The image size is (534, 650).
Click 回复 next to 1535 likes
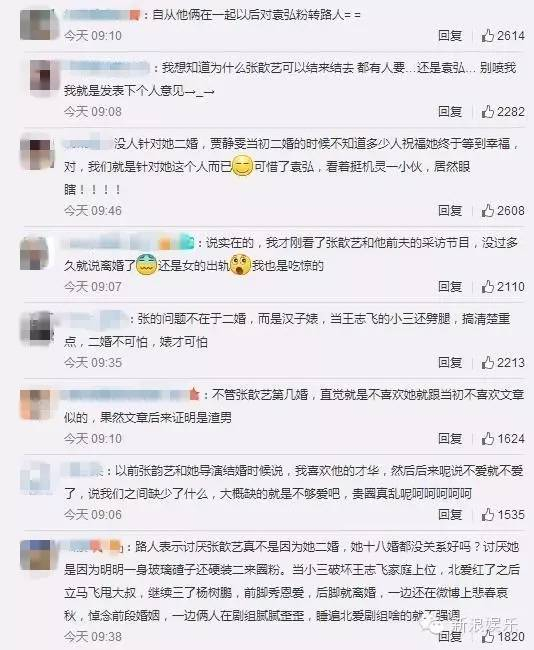pos(450,514)
